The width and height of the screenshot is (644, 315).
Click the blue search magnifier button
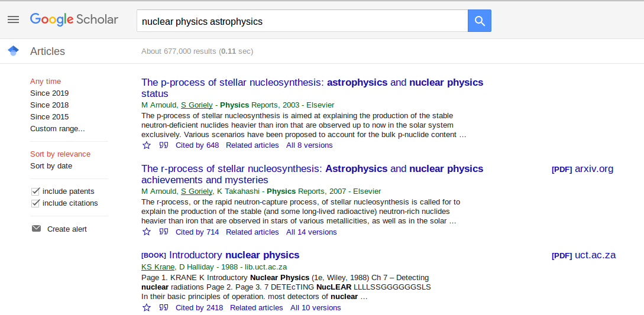479,21
